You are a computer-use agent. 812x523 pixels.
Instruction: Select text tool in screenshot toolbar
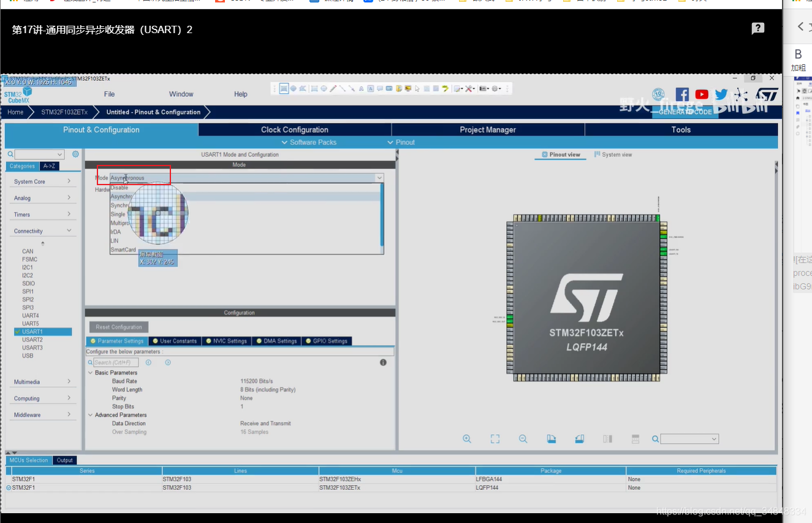point(371,89)
